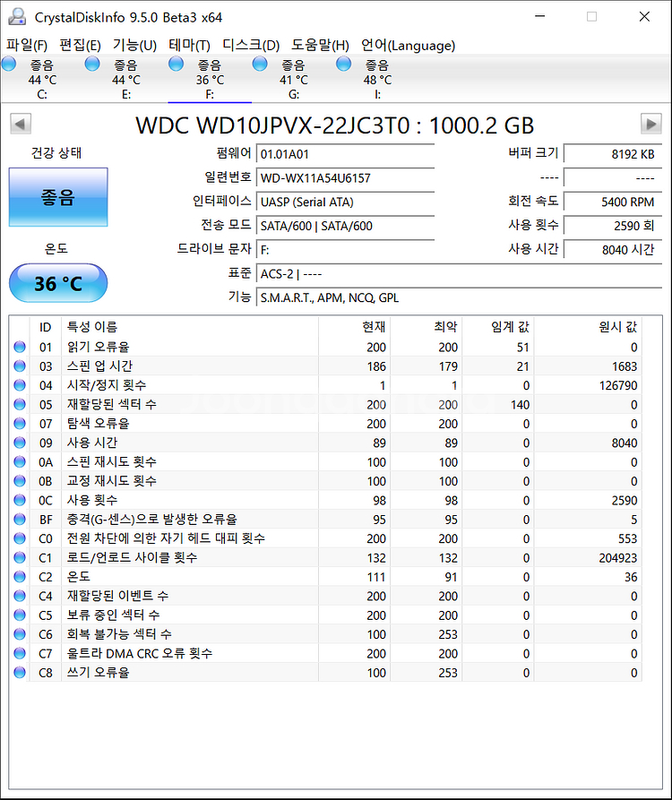Image resolution: width=672 pixels, height=800 pixels.
Task: Click the buffer size value 8192 KB
Action: point(613,154)
